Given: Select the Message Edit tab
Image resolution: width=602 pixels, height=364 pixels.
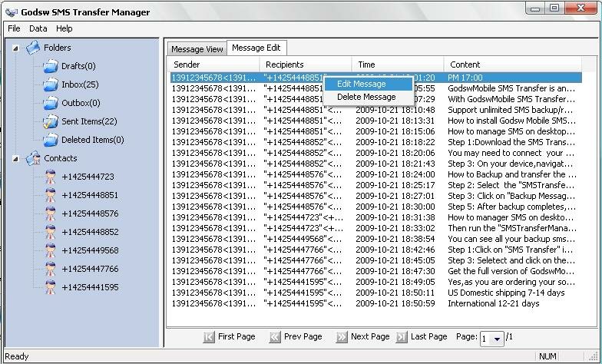Looking at the screenshot, I should tap(256, 48).
